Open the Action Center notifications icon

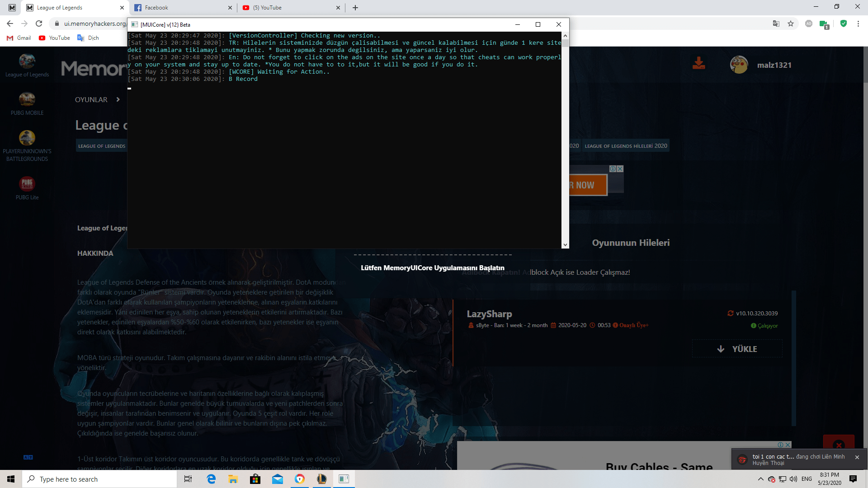click(853, 479)
